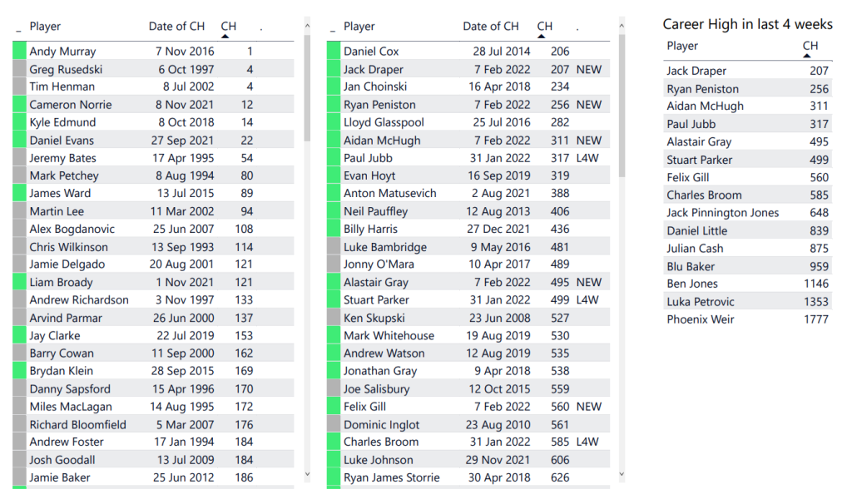Screen dimensions: 852x504
Task: Click the grey status cell beside Tim Henman
Action: 19,86
